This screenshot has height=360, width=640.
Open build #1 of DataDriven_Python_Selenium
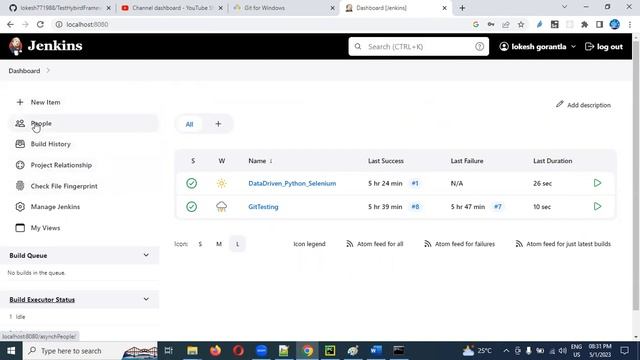[x=415, y=183]
